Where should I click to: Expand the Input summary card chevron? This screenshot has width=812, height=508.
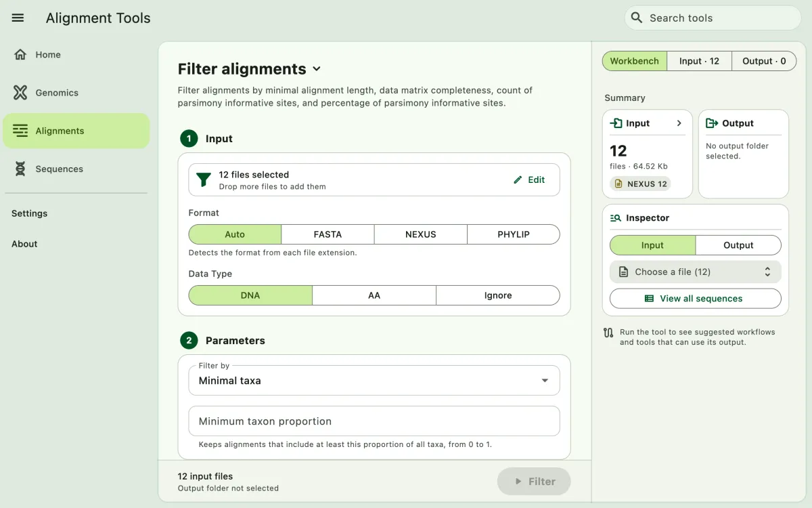tap(679, 123)
